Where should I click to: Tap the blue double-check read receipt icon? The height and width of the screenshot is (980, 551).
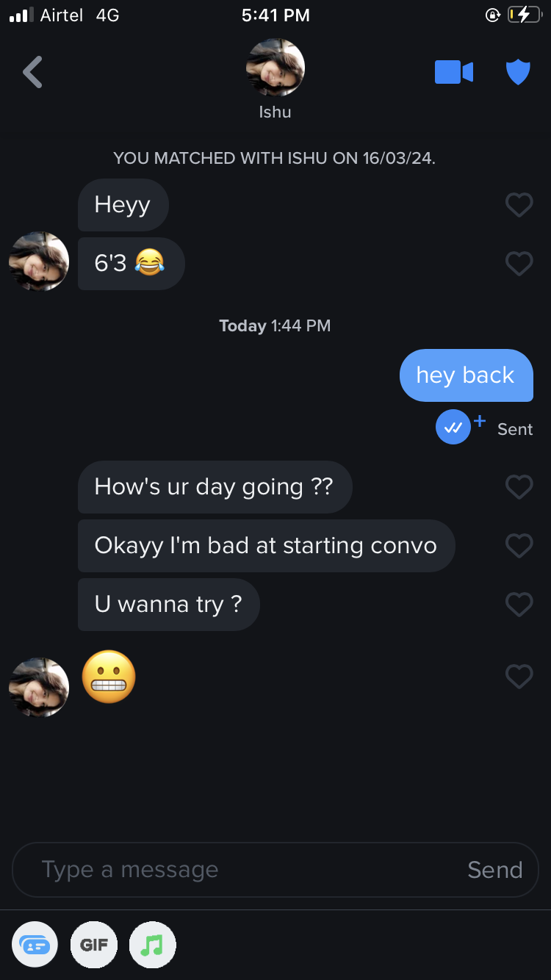453,428
